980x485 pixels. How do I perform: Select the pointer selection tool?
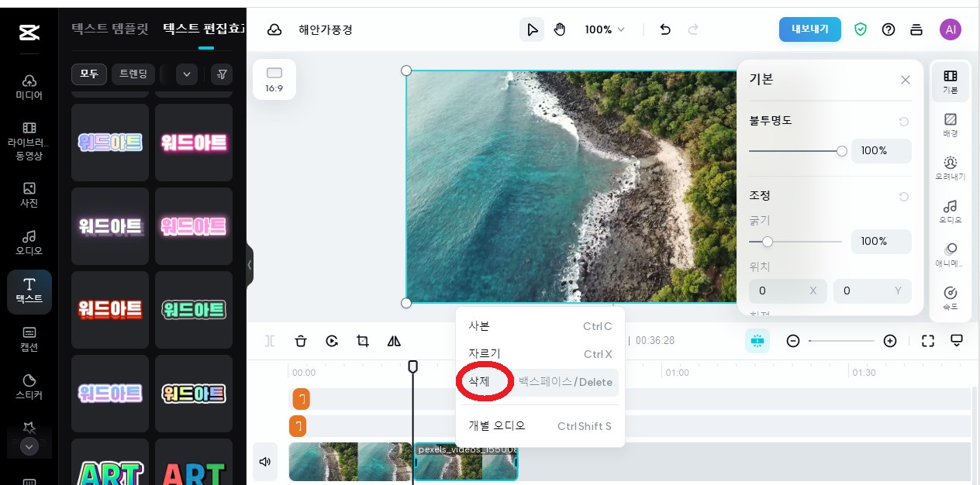point(532,29)
